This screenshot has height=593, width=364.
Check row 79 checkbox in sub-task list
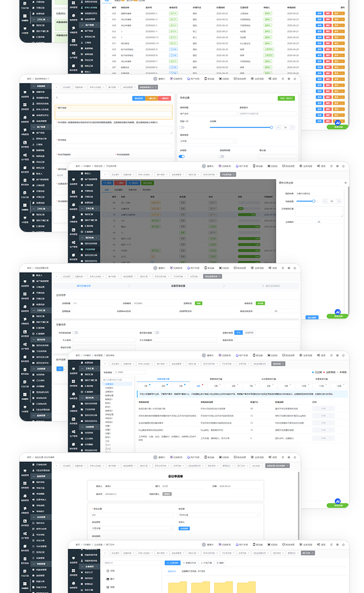coord(105,208)
